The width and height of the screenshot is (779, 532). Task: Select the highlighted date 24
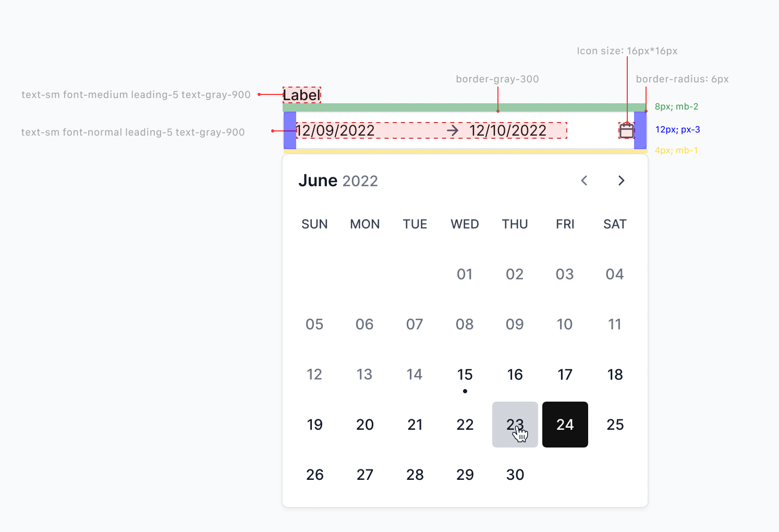tap(565, 425)
